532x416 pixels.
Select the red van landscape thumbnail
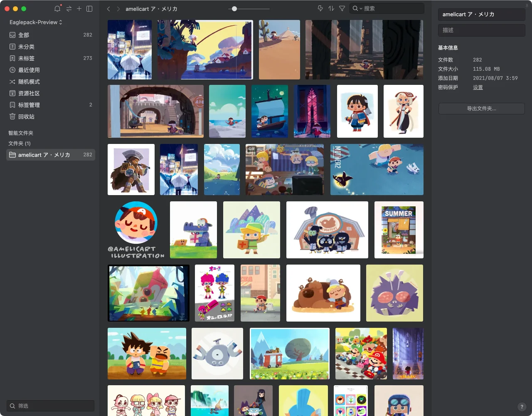289,354
